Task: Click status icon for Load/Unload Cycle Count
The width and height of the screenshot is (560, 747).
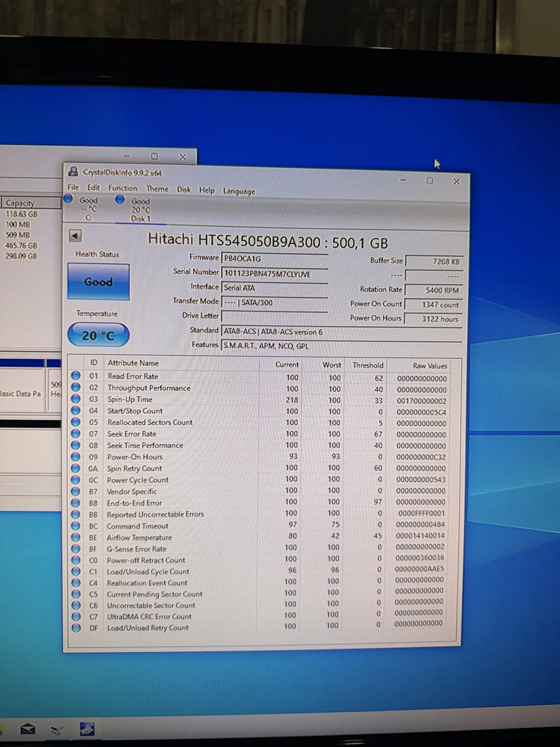Action: [76, 571]
